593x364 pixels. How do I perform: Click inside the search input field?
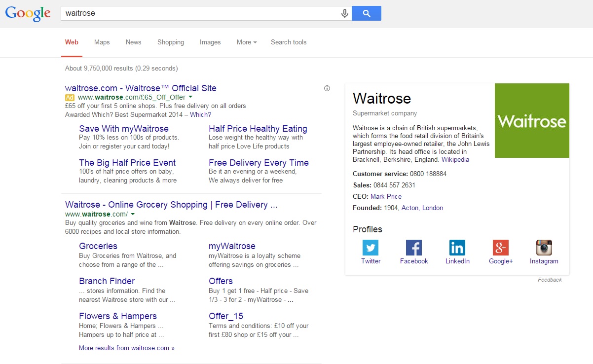coord(197,13)
